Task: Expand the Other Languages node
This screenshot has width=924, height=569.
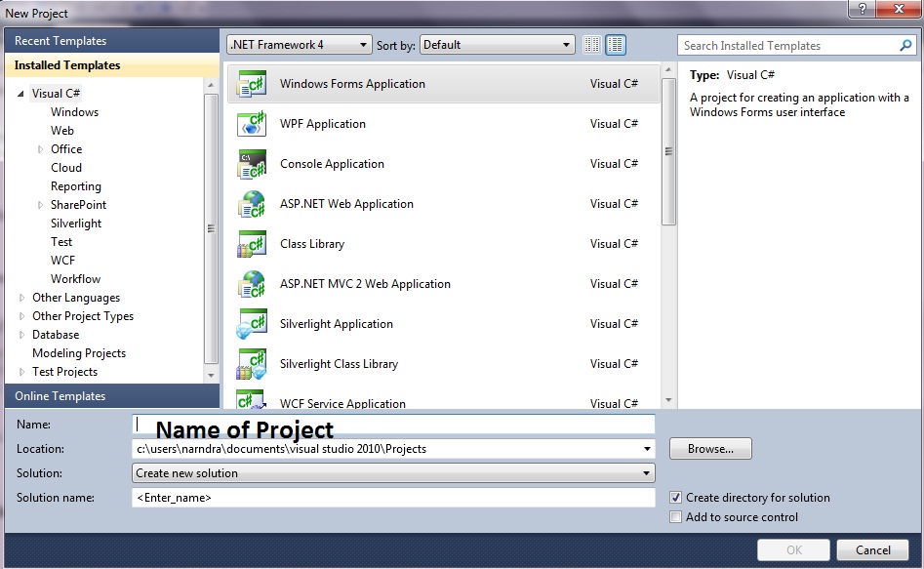Action: (x=21, y=298)
